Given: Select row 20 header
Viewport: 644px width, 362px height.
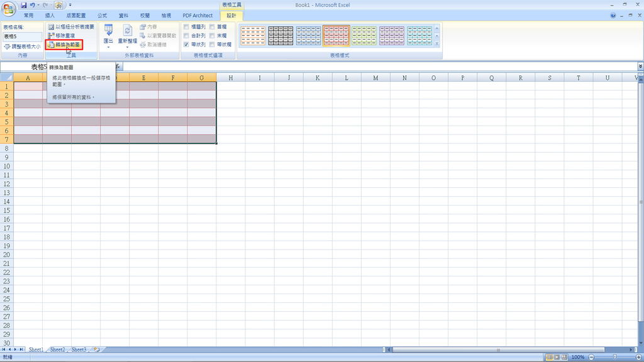Looking at the screenshot, I should (x=6, y=255).
